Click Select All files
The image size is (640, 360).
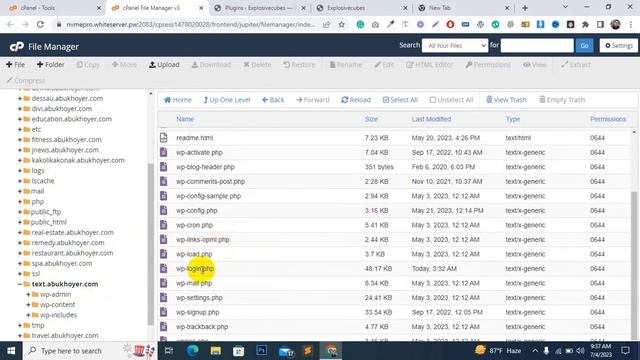click(x=400, y=100)
